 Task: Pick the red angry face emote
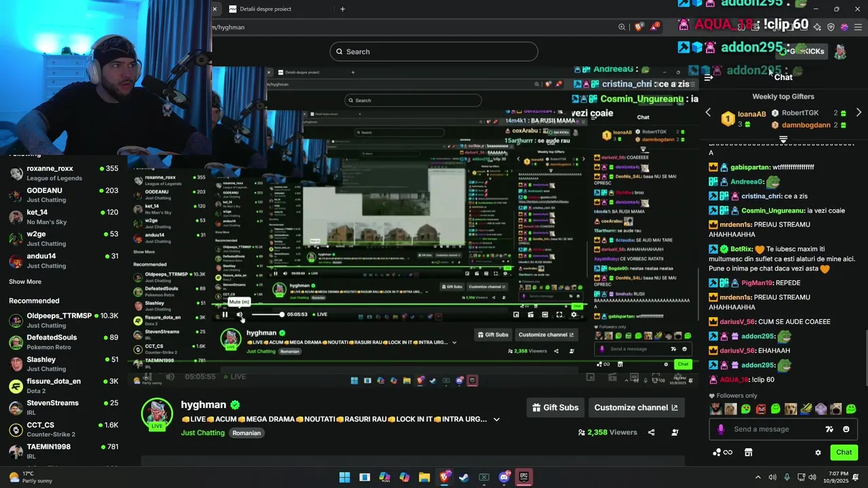click(x=761, y=409)
